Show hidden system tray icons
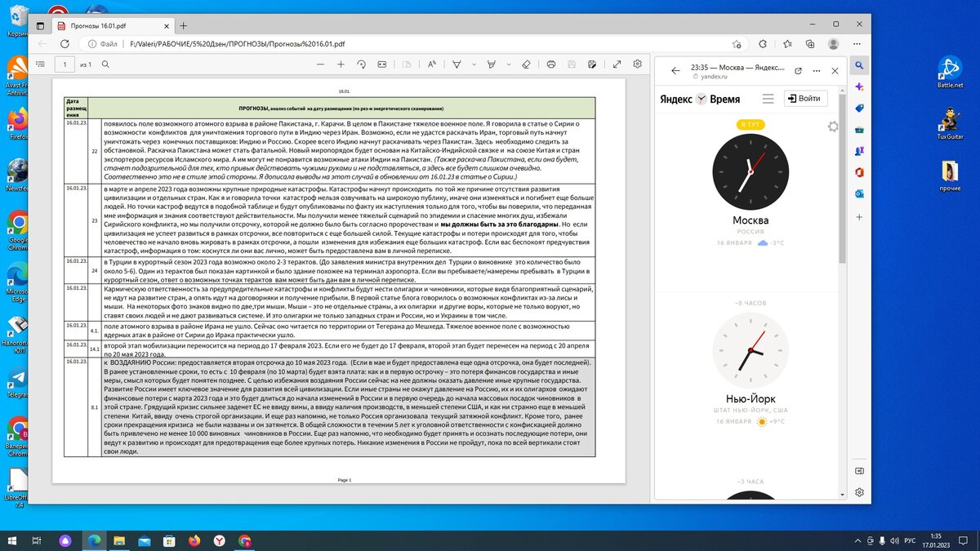980x551 pixels. click(x=857, y=540)
